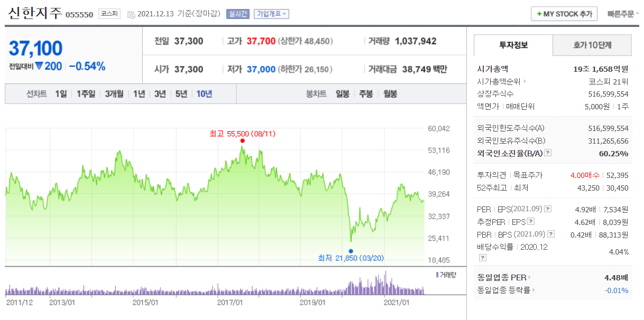Select the 5년 line chart period
This screenshot has width=644, height=320.
(181, 94)
